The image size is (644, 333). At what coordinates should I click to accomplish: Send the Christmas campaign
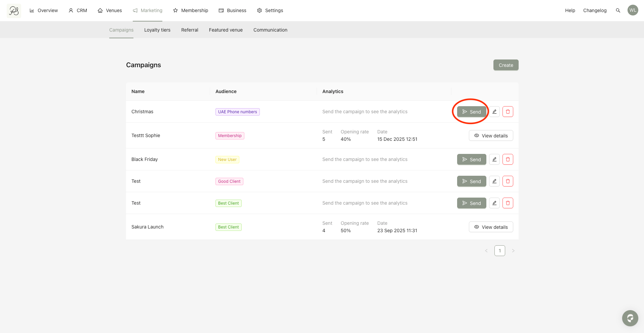[x=472, y=112]
